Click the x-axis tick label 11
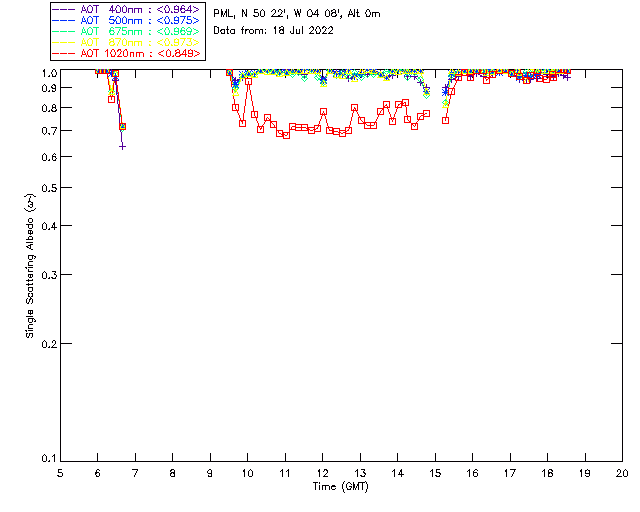The image size is (640, 512). click(x=285, y=473)
